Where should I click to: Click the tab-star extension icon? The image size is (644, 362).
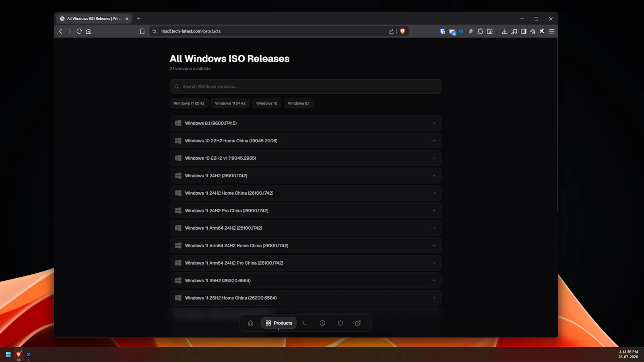[x=452, y=31]
